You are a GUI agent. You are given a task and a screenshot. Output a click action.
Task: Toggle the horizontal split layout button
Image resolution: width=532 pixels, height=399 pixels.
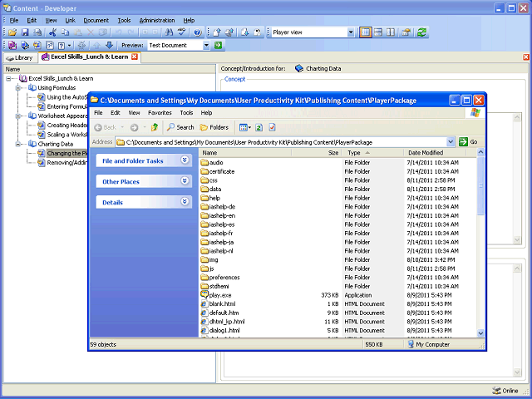378,32
